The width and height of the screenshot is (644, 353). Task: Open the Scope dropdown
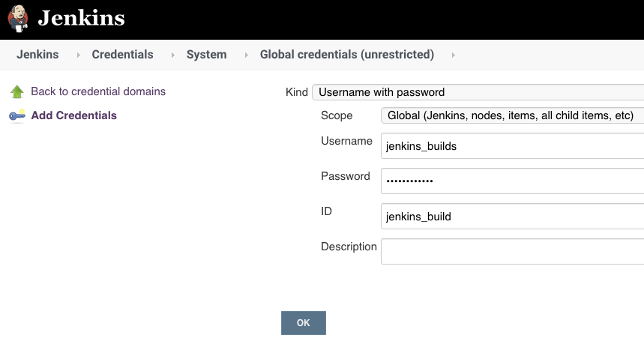[x=512, y=115]
